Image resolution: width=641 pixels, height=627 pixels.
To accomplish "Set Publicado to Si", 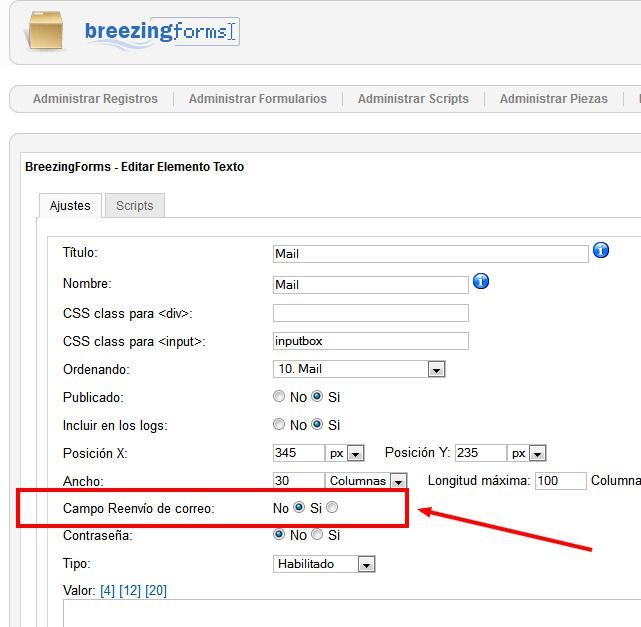I will point(317,396).
